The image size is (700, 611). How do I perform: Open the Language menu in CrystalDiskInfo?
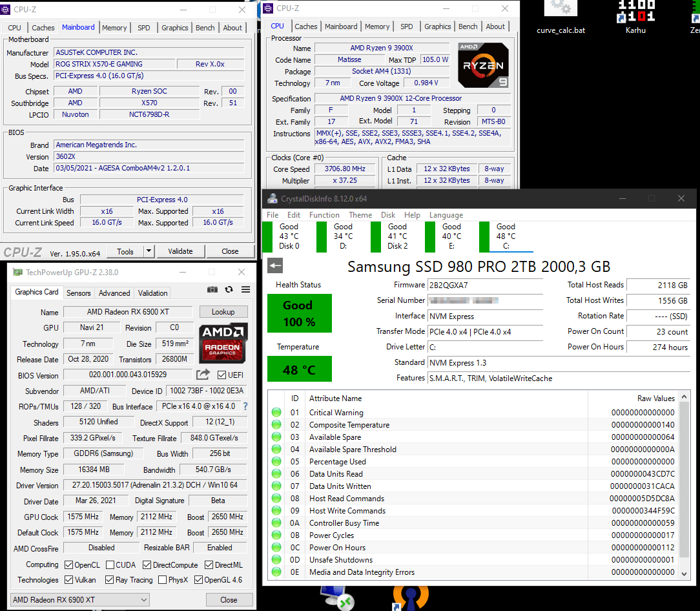[x=446, y=215]
